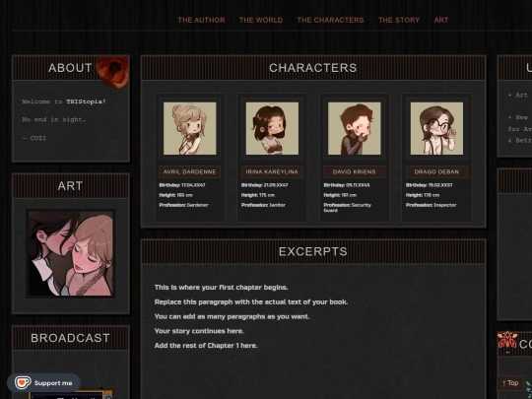Click Drago's 'Profession: Inspector' line
Image resolution: width=532 pixels, height=399 pixels.
click(x=431, y=205)
